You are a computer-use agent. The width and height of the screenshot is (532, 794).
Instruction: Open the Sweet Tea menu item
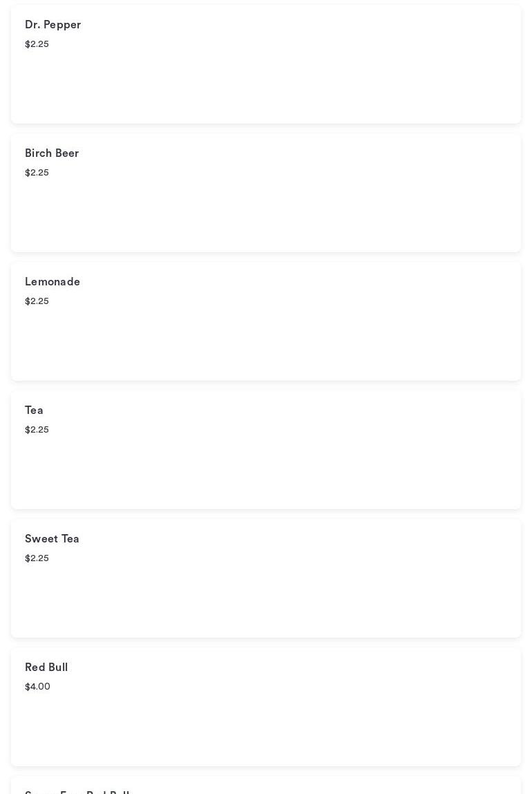coord(52,539)
